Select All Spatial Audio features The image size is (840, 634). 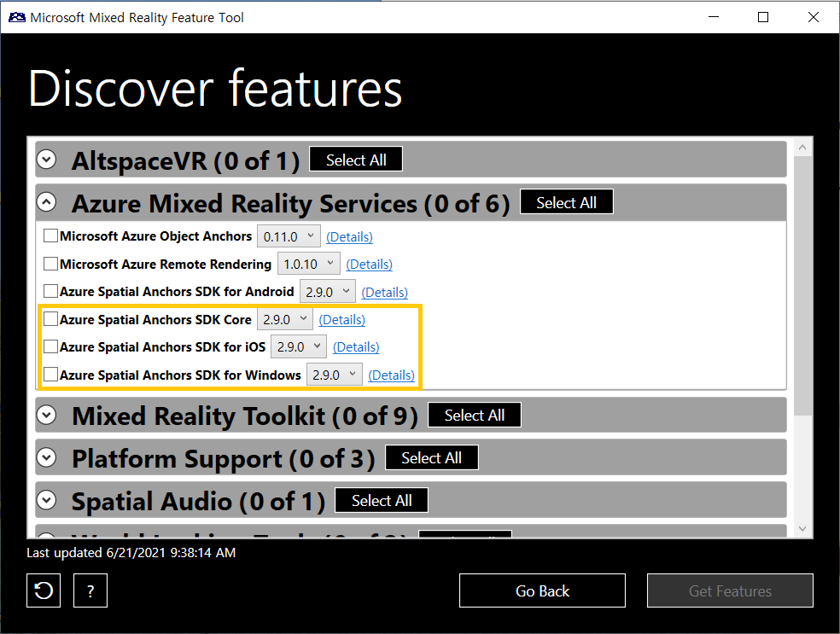(382, 500)
